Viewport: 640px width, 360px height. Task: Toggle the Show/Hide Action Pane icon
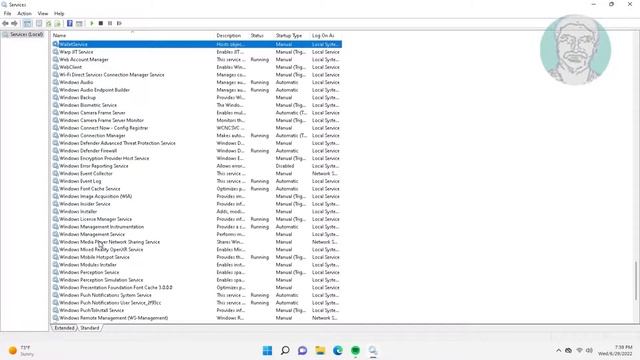(x=79, y=24)
